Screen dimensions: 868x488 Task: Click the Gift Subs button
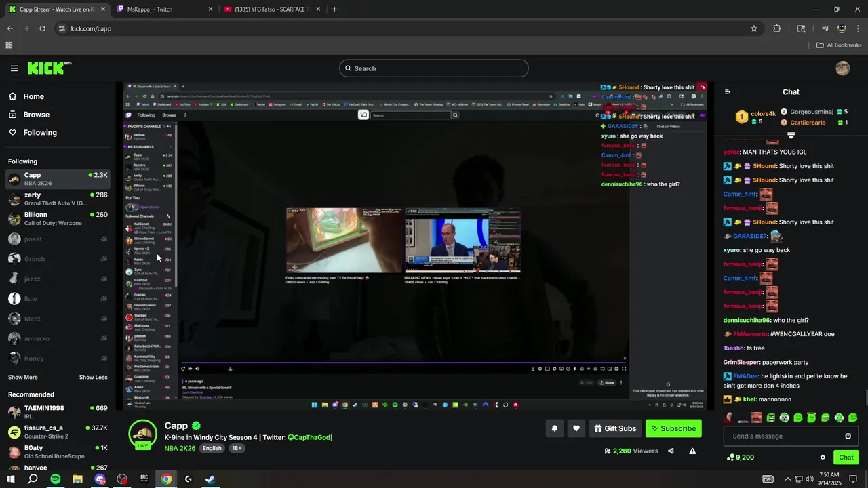(615, 428)
